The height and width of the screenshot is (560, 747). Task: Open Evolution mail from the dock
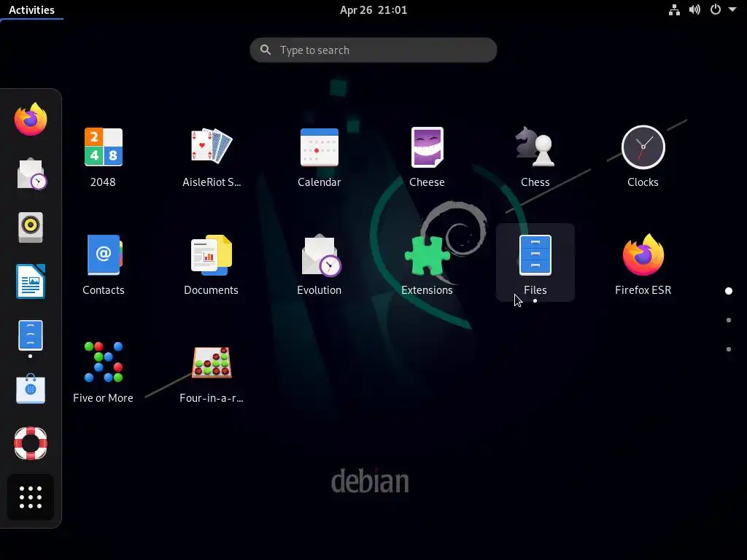[x=31, y=174]
